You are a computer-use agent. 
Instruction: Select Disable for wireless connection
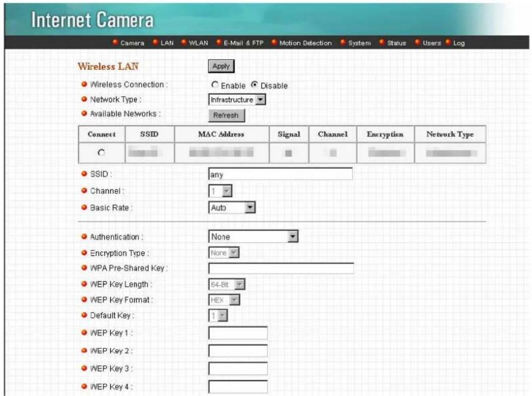coord(254,85)
